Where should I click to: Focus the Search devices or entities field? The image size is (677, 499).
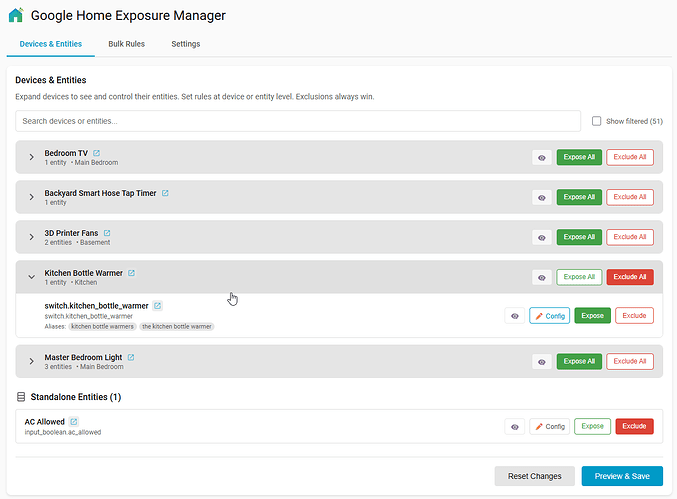point(298,121)
